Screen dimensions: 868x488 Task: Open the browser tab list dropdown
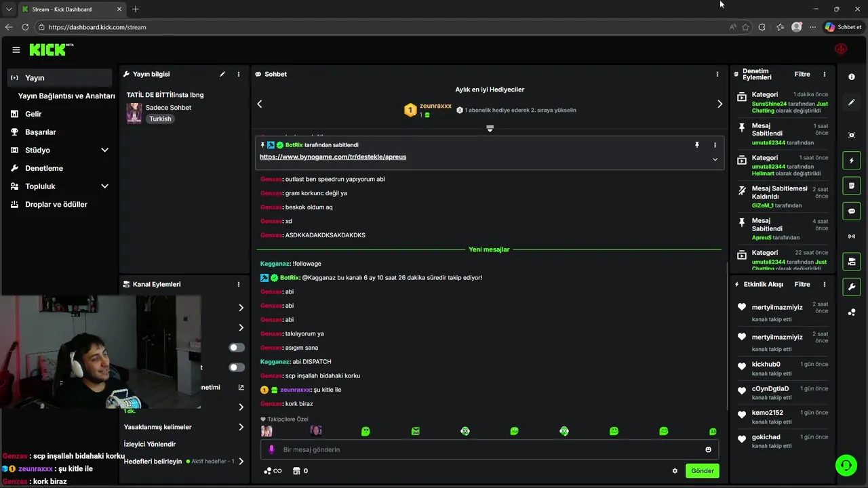tap(9, 9)
